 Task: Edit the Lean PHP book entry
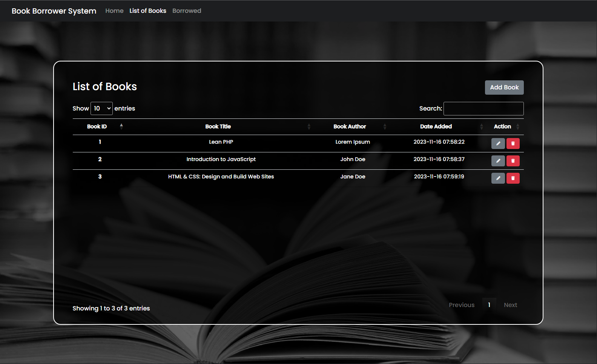click(x=498, y=143)
